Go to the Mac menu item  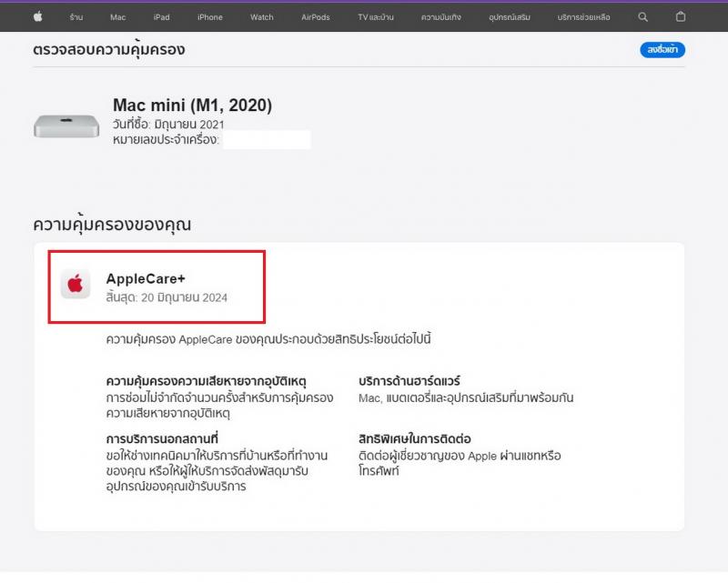(118, 17)
